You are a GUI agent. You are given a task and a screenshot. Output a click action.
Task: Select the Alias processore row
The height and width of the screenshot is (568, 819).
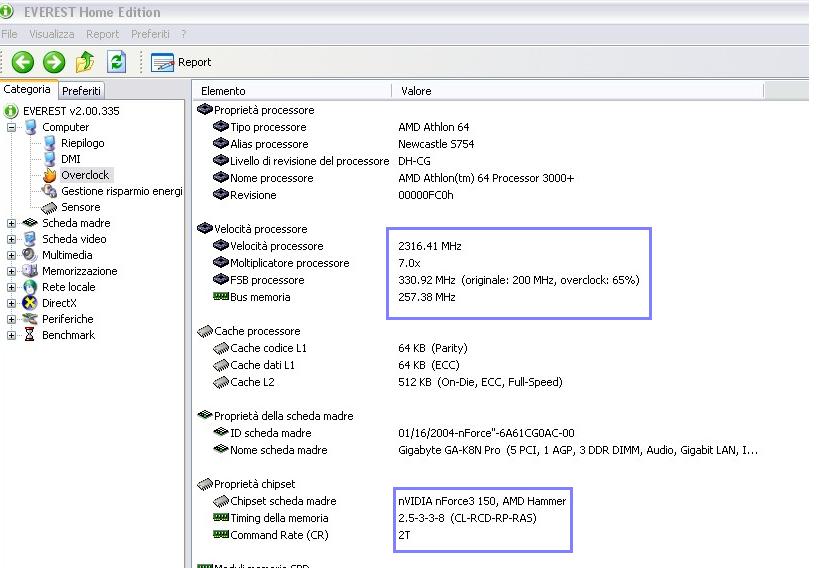344,144
